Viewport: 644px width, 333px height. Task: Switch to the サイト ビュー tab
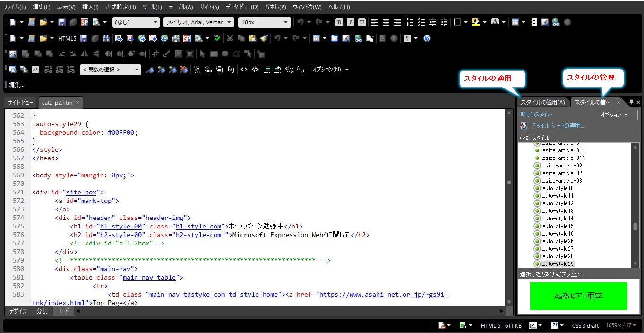[20, 102]
